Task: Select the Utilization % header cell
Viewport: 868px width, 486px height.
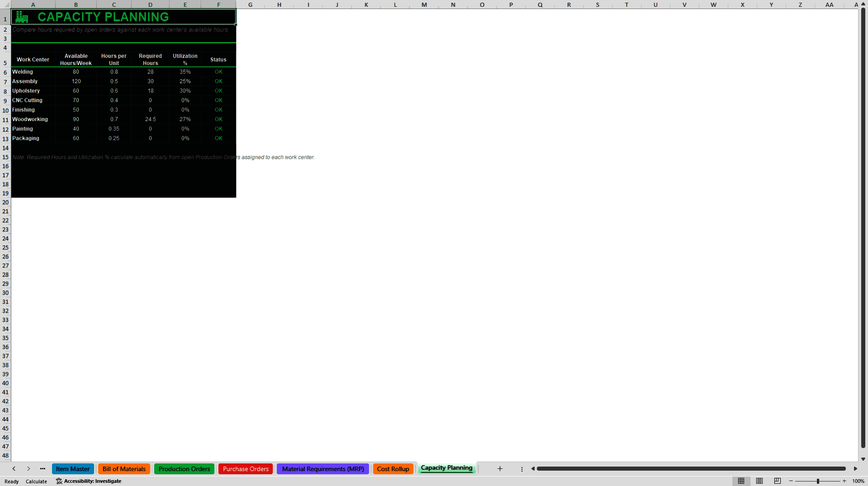Action: [x=185, y=60]
